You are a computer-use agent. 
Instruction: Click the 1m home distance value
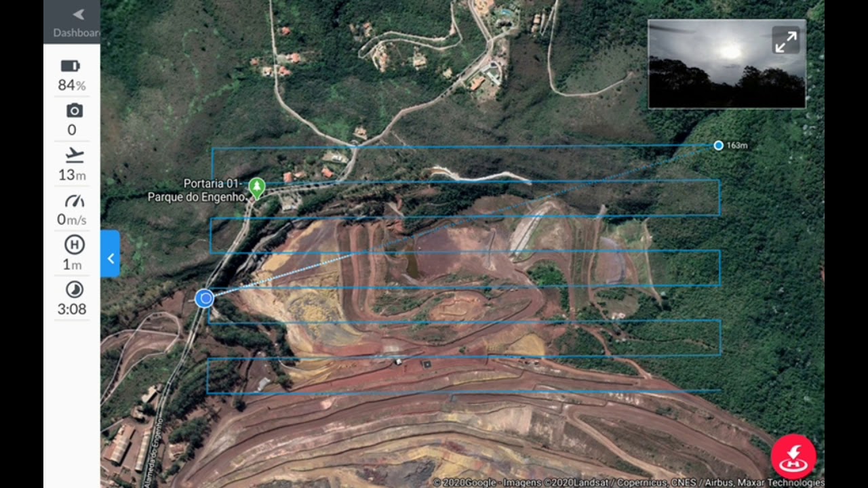click(x=72, y=264)
